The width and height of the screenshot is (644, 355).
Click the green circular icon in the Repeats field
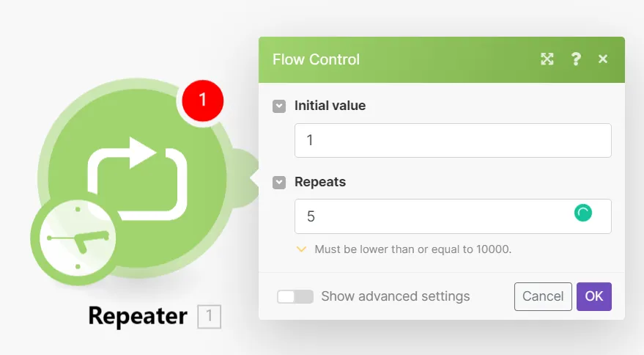pyautogui.click(x=582, y=213)
